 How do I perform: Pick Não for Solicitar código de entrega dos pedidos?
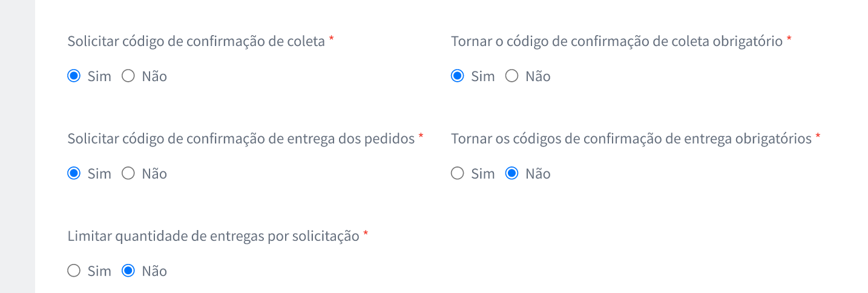[x=128, y=174]
